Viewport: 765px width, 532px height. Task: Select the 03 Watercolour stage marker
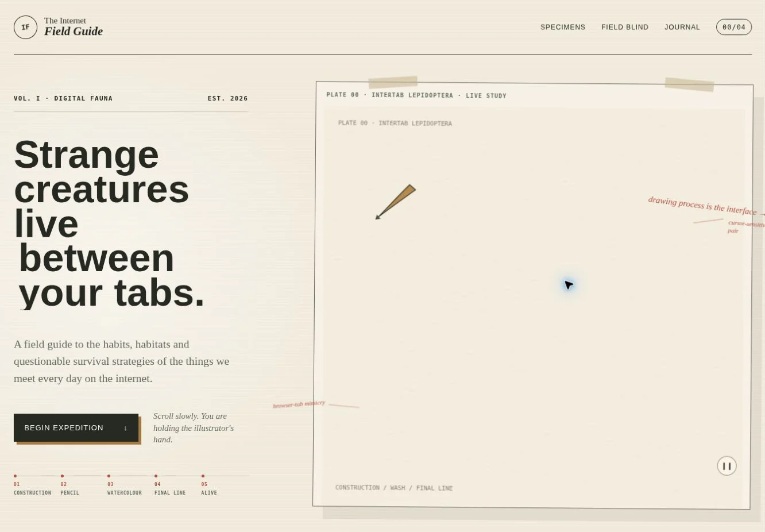125,485
